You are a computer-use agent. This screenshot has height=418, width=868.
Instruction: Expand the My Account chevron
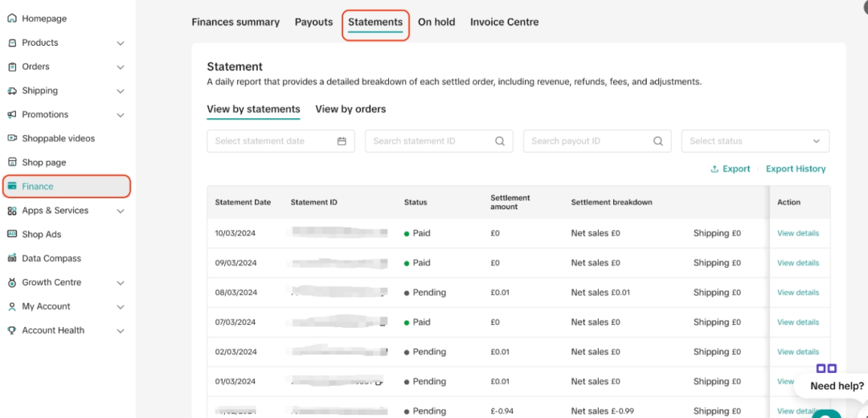click(121, 307)
